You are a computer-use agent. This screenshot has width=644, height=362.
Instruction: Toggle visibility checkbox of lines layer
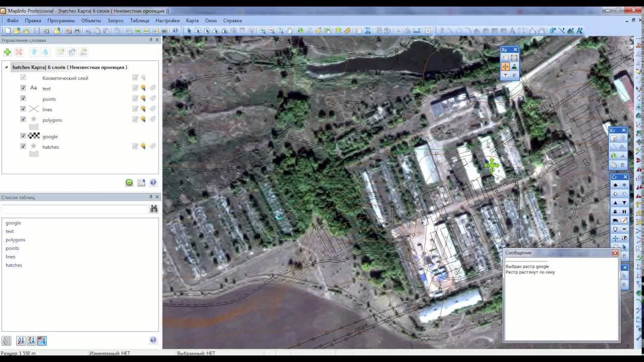tap(23, 109)
